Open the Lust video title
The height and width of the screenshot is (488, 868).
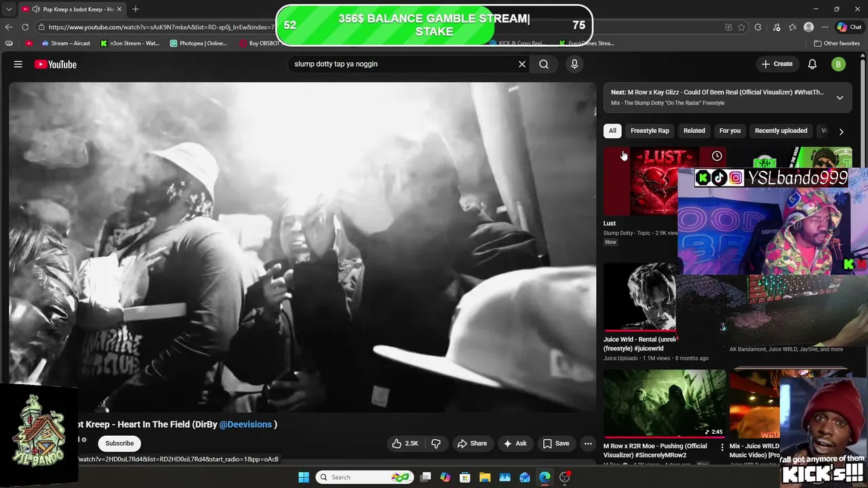pyautogui.click(x=610, y=223)
